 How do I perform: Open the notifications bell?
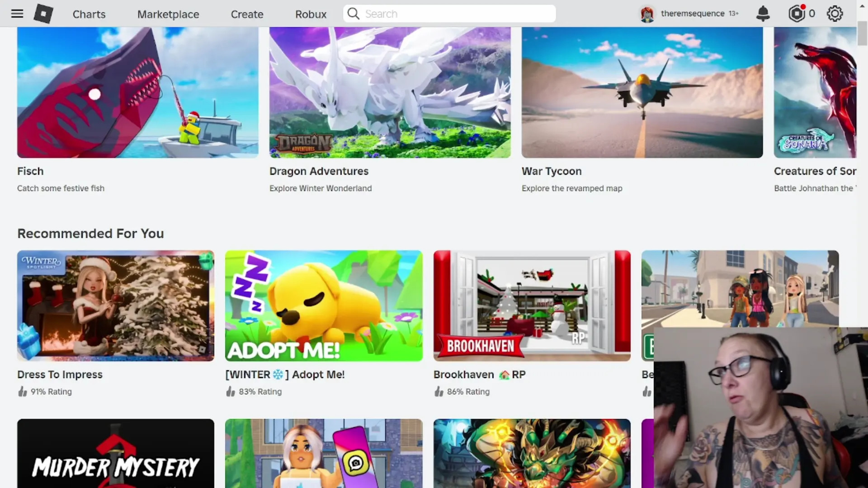tap(763, 14)
